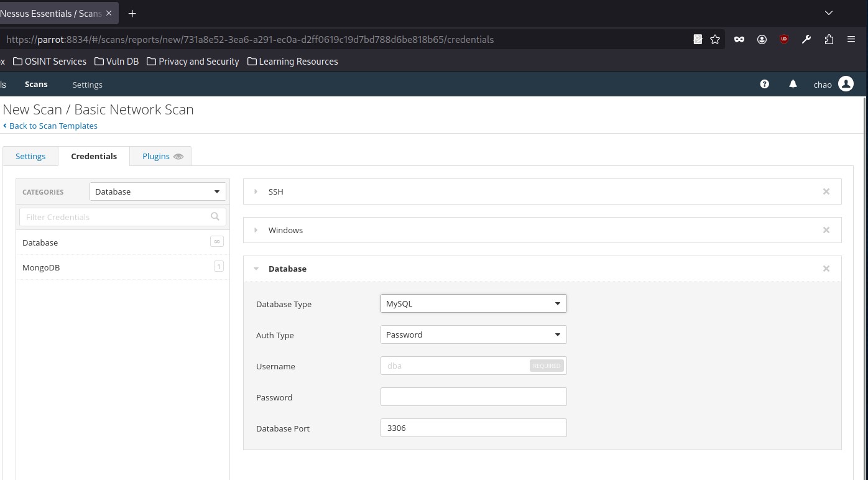
Task: Click the count badge beside MongoDB
Action: tap(218, 267)
